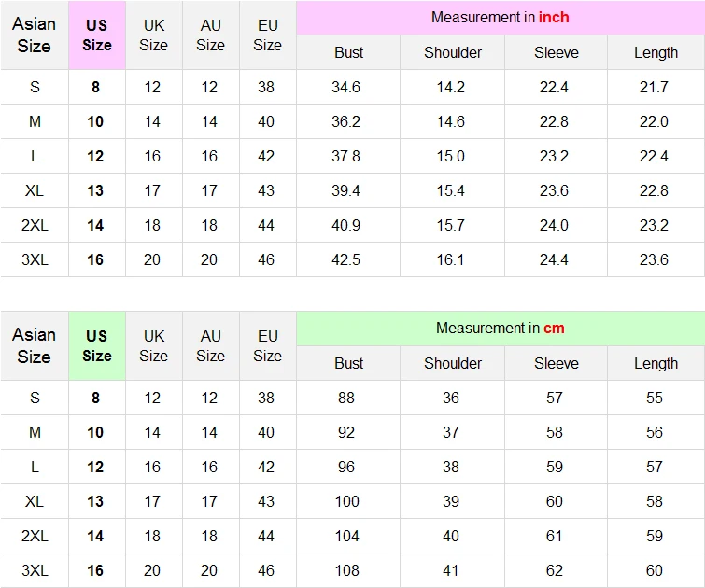This screenshot has height=588, width=705.
Task: Click shoulder value 15.7 for 2XL
Action: 450,225
